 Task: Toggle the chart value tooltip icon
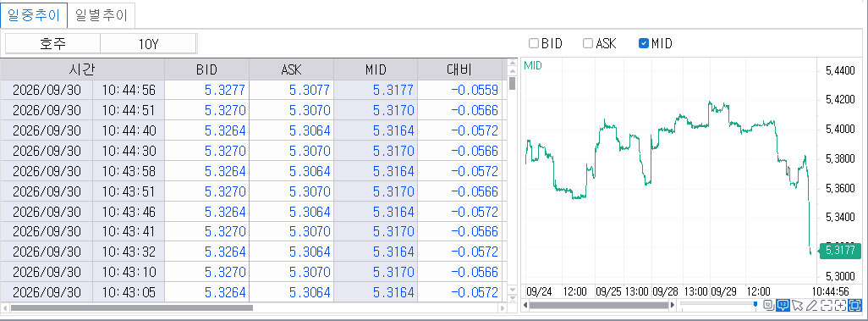pyautogui.click(x=783, y=305)
